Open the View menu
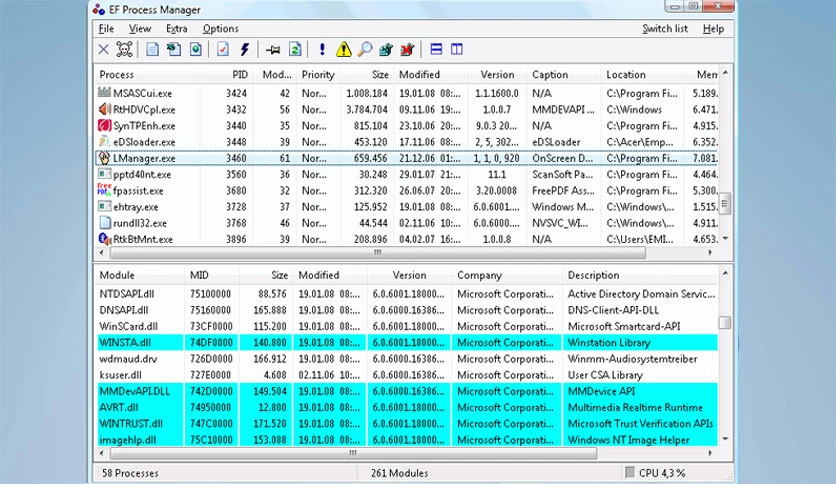Image resolution: width=836 pixels, height=484 pixels. coord(140,29)
